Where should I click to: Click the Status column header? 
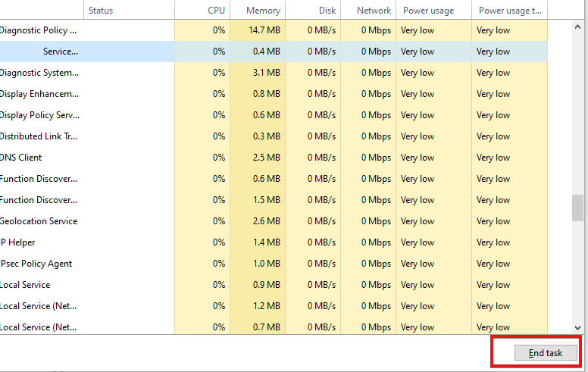click(101, 11)
